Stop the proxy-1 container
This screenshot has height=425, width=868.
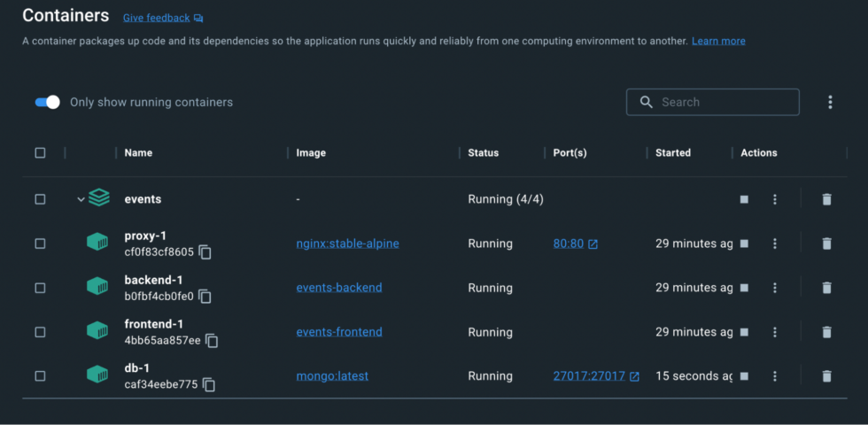(744, 243)
